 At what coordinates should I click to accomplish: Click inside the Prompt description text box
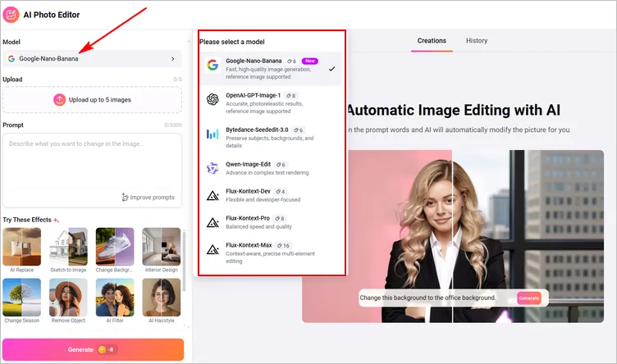coord(92,171)
